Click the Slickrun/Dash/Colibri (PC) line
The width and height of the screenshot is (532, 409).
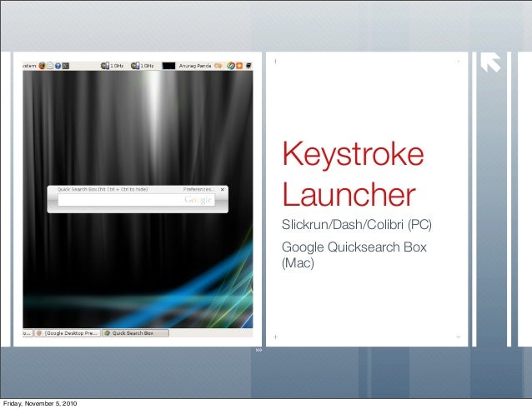[x=357, y=224]
